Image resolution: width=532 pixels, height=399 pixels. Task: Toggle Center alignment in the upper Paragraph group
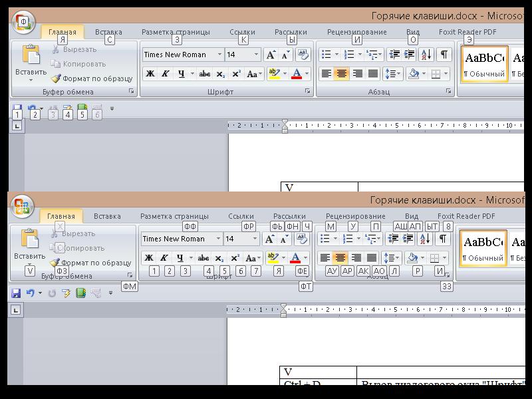pyautogui.click(x=342, y=74)
